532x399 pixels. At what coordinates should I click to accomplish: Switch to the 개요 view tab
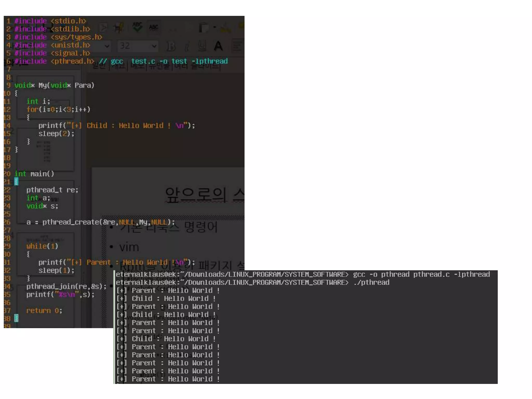[119, 66]
